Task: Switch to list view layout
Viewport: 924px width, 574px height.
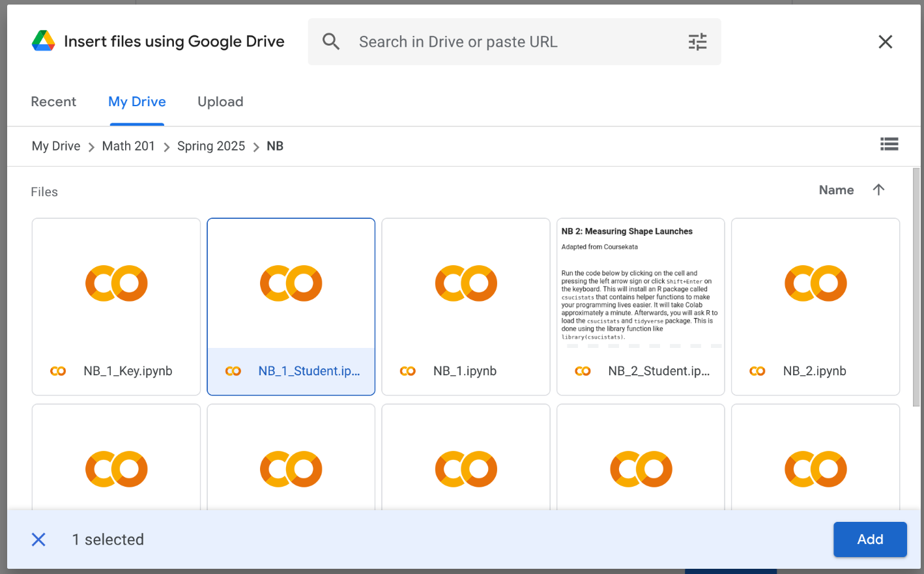Action: click(x=889, y=144)
